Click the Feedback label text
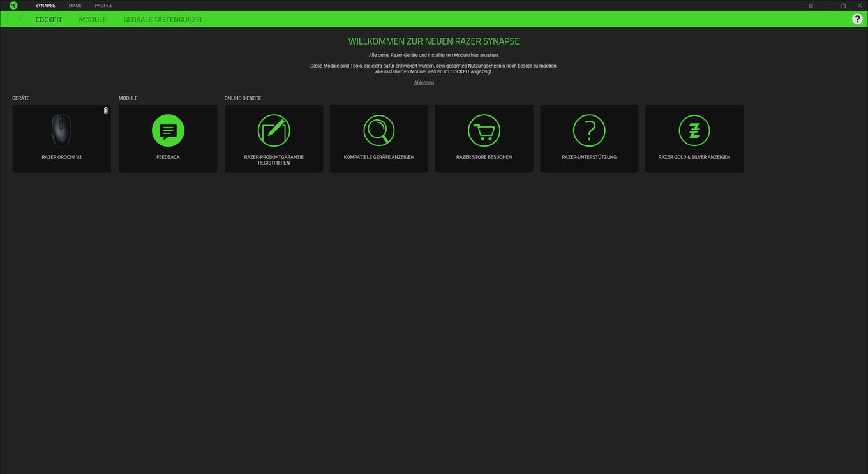This screenshot has height=474, width=868. pos(168,157)
